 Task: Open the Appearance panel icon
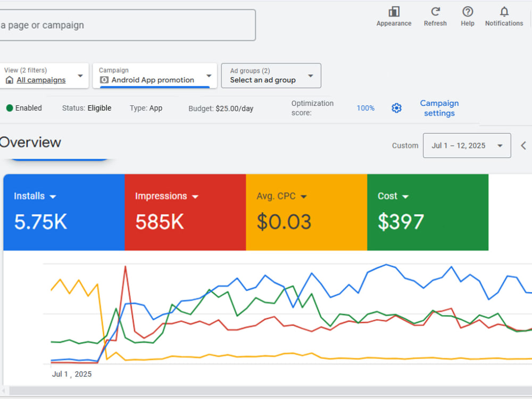pos(394,12)
